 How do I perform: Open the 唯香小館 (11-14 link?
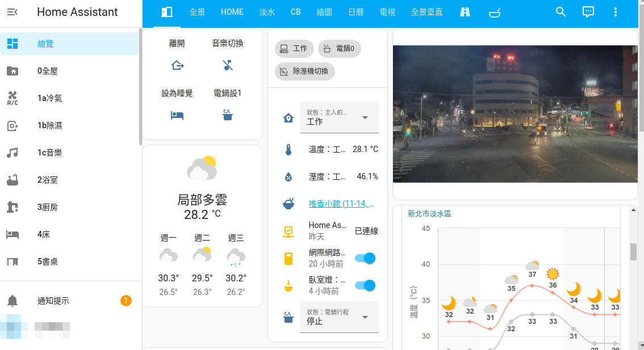[x=341, y=204]
